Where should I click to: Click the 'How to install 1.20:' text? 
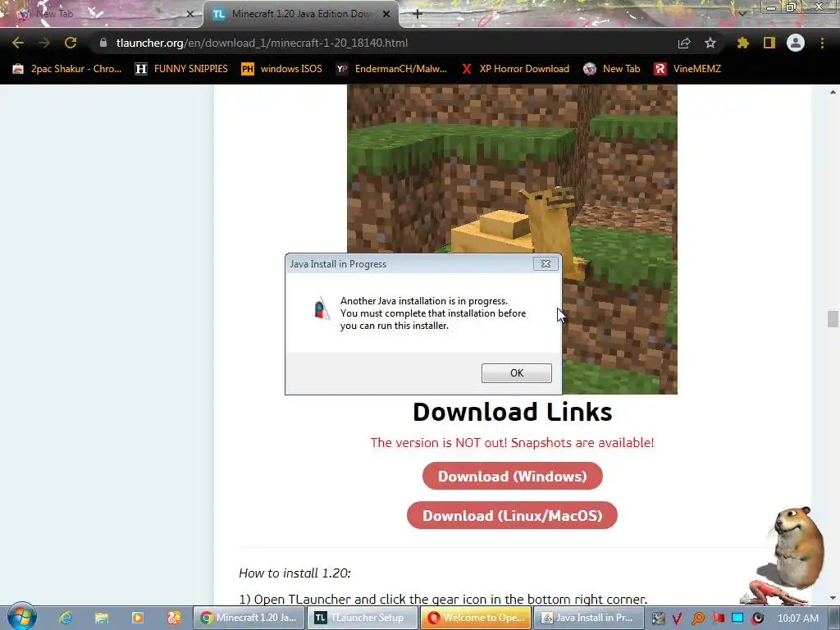pyautogui.click(x=294, y=573)
